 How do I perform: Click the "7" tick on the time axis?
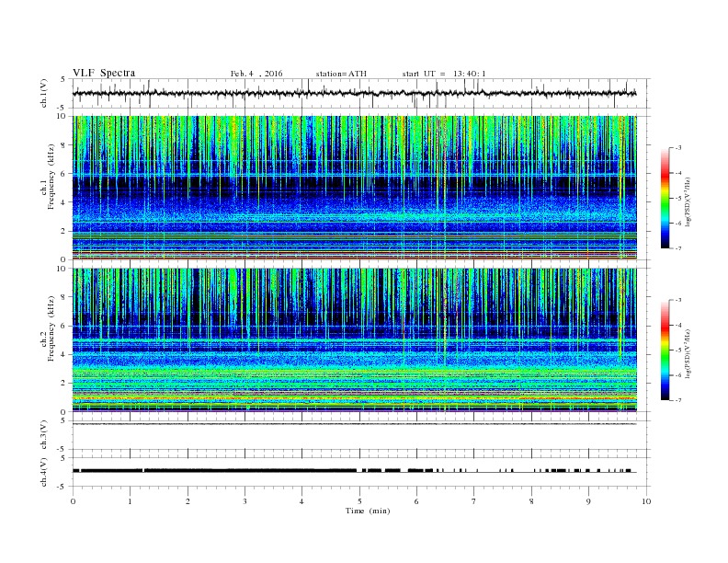(x=474, y=501)
